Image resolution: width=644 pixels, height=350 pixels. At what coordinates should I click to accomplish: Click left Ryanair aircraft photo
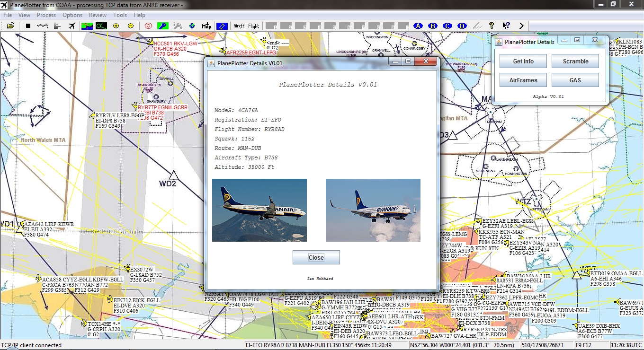pos(259,210)
